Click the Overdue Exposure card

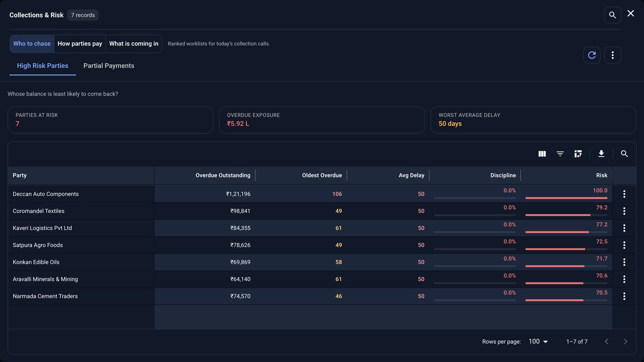[322, 120]
